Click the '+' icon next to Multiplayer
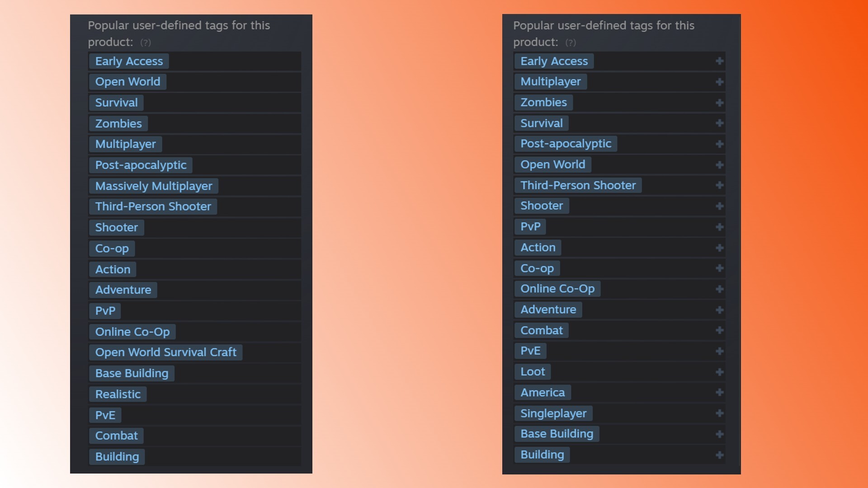The height and width of the screenshot is (488, 868). (x=720, y=81)
